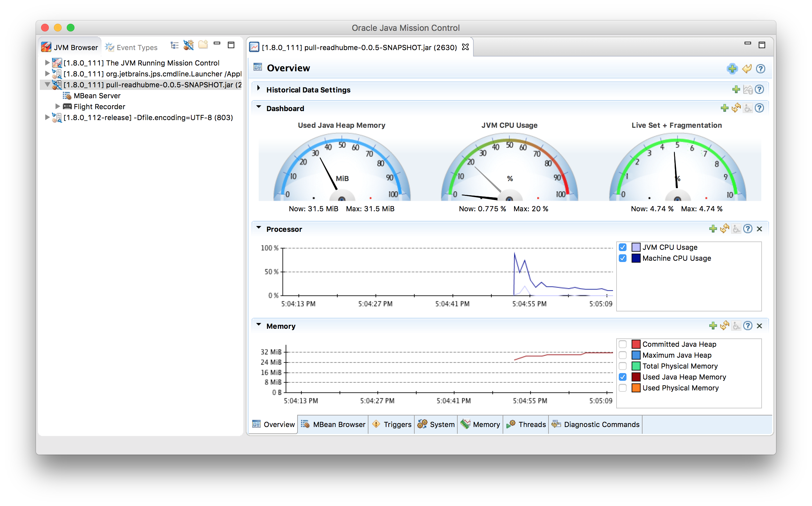Click the freeze/pin icon in Processor panel
The width and height of the screenshot is (812, 506).
(736, 229)
